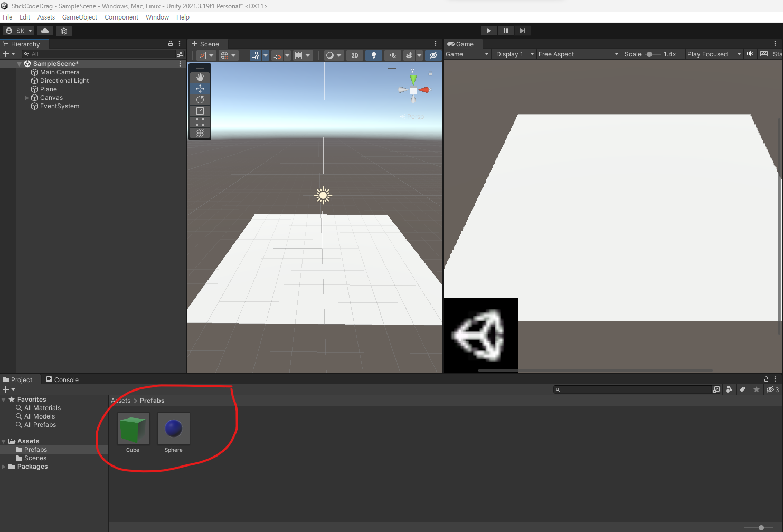
Task: Expand the Packages folder
Action: click(4, 467)
